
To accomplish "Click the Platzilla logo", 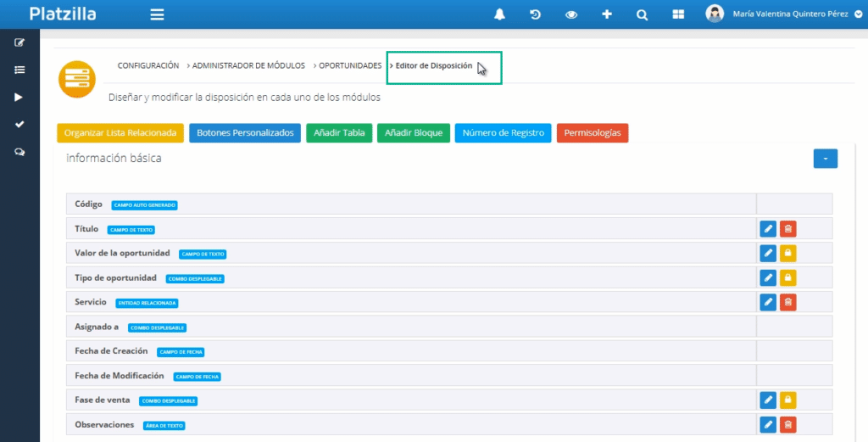I will tap(63, 14).
